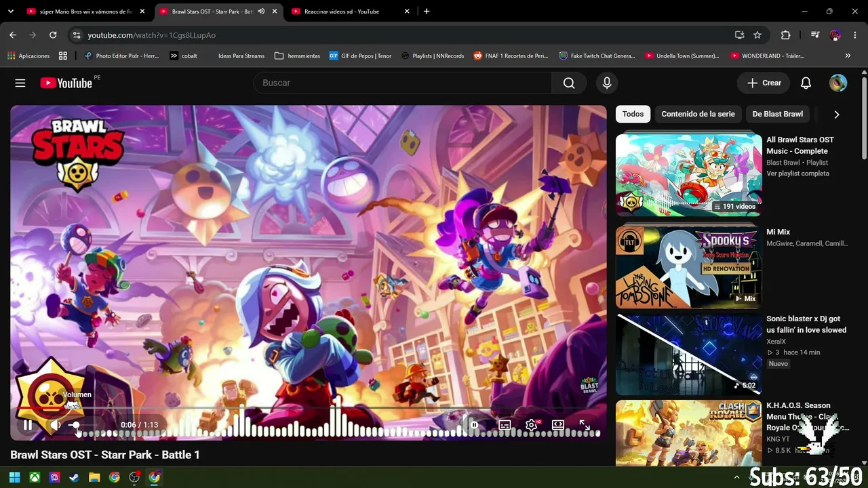Click the magnifier search button
The image size is (868, 488).
[569, 83]
